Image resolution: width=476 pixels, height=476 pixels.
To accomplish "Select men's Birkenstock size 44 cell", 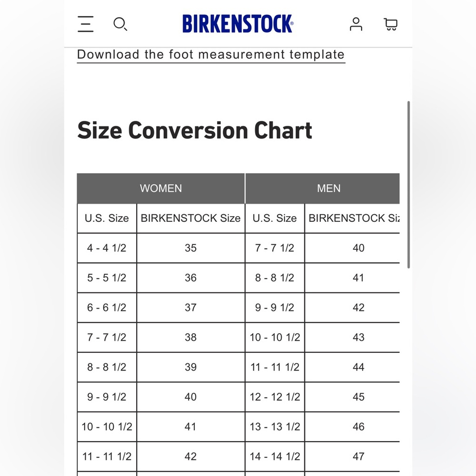I will (352, 367).
